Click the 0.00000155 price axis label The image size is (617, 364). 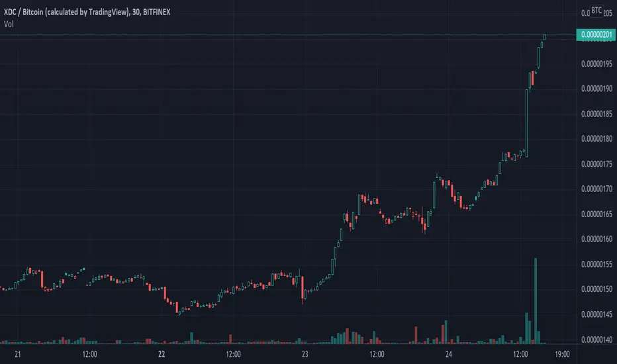[x=596, y=265]
